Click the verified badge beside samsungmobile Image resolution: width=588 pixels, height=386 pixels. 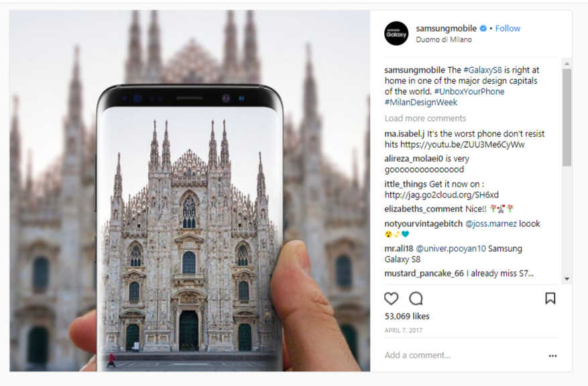(483, 28)
